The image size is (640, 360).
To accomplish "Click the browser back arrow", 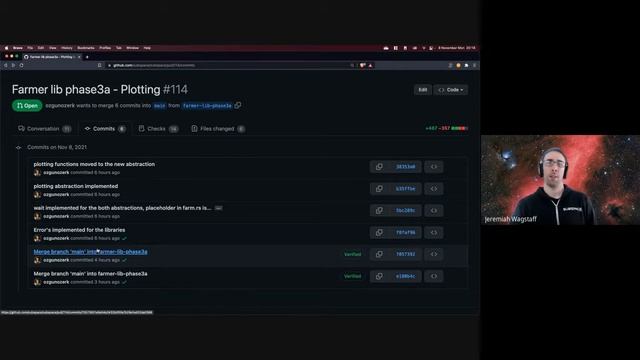I will [x=6, y=65].
